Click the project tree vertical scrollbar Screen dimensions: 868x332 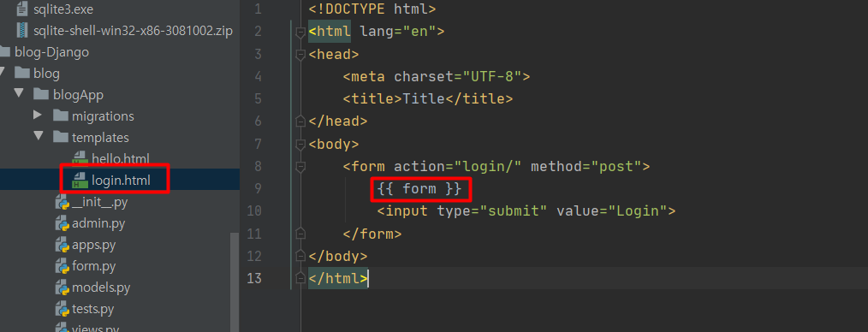click(x=235, y=282)
